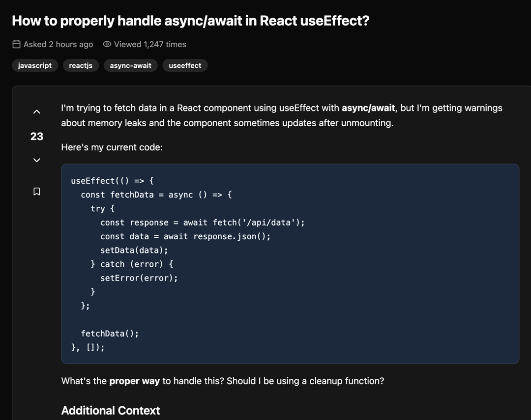Image resolution: width=531 pixels, height=420 pixels.
Task: Click 'about memory leaks' sentence line
Action: click(227, 123)
